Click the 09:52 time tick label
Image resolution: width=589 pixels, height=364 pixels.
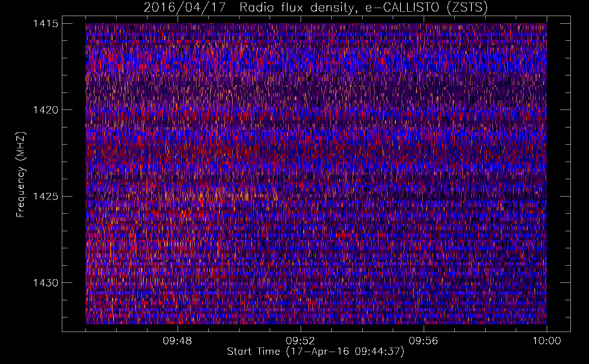pos(300,341)
